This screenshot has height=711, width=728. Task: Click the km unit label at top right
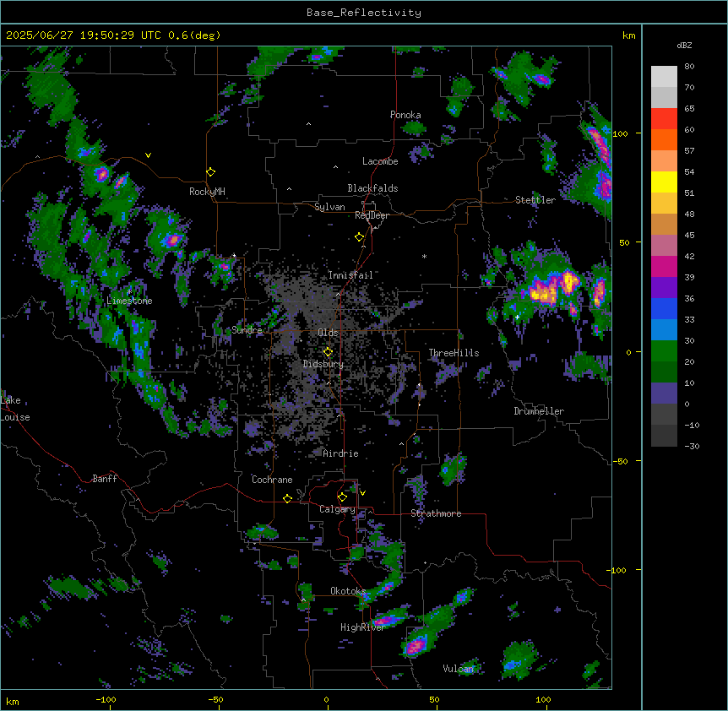point(629,35)
